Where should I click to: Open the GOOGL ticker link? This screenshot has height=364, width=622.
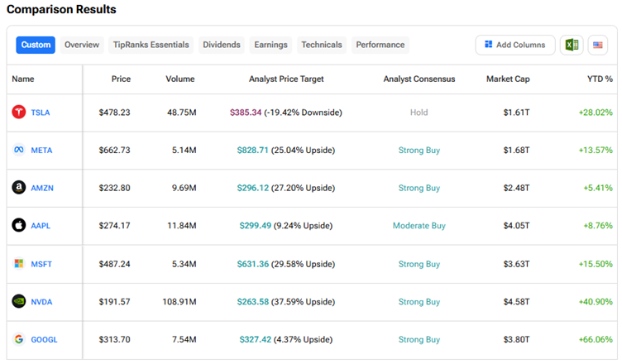point(44,339)
